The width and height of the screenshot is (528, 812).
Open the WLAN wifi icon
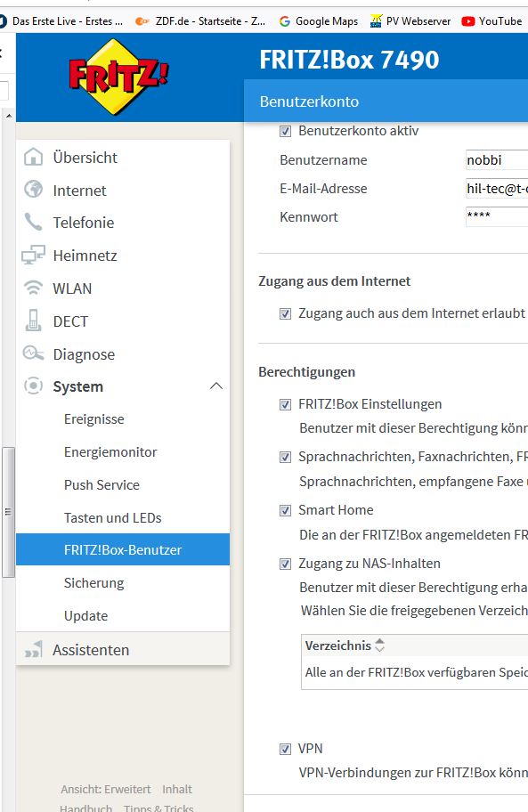click(34, 288)
